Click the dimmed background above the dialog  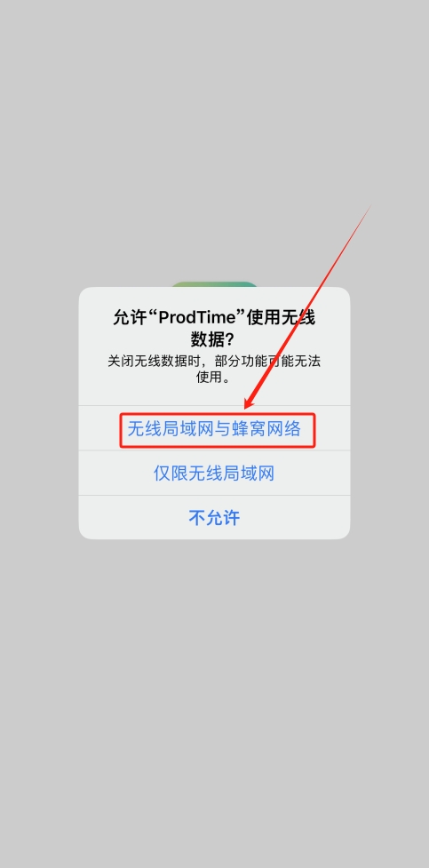[x=214, y=139]
